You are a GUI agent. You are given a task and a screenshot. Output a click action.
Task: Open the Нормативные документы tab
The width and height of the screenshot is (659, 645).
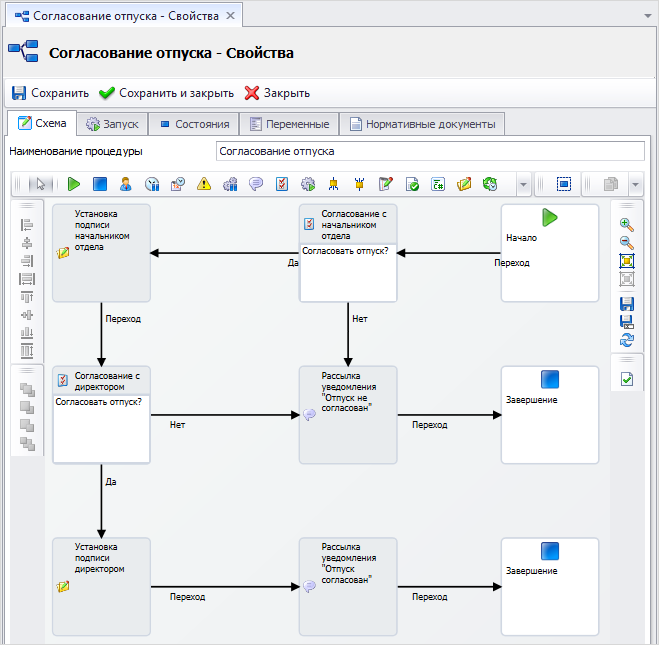point(422,124)
